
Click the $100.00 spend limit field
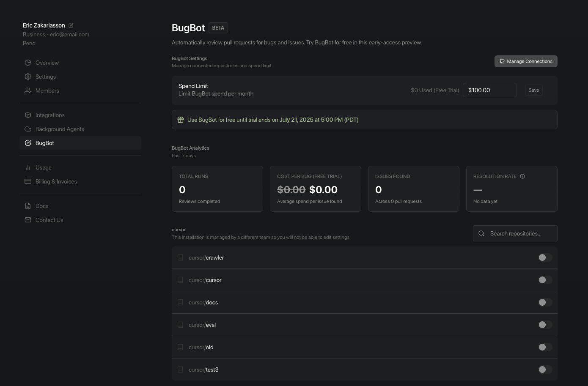(x=490, y=90)
